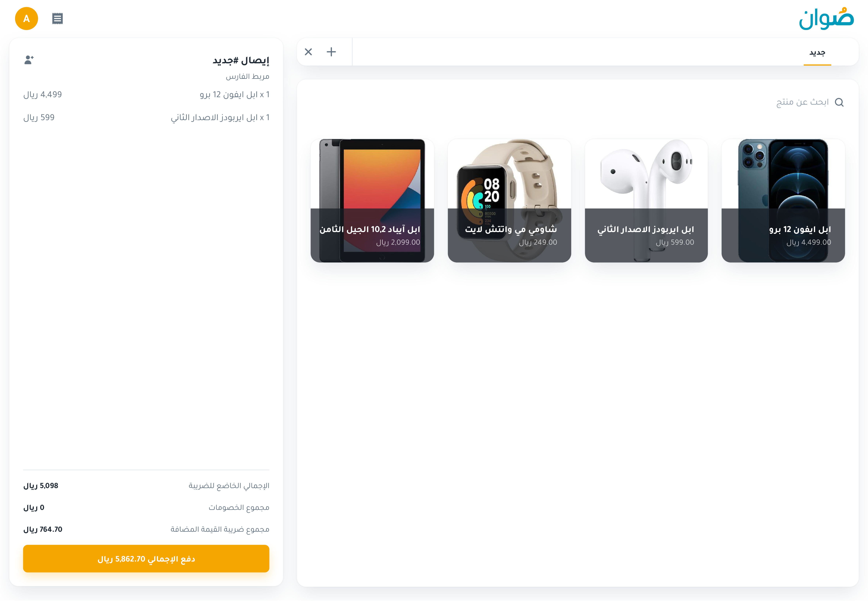Add شاومي مي واتتش لايت product
Image resolution: width=868 pixels, height=601 pixels.
coord(509,201)
